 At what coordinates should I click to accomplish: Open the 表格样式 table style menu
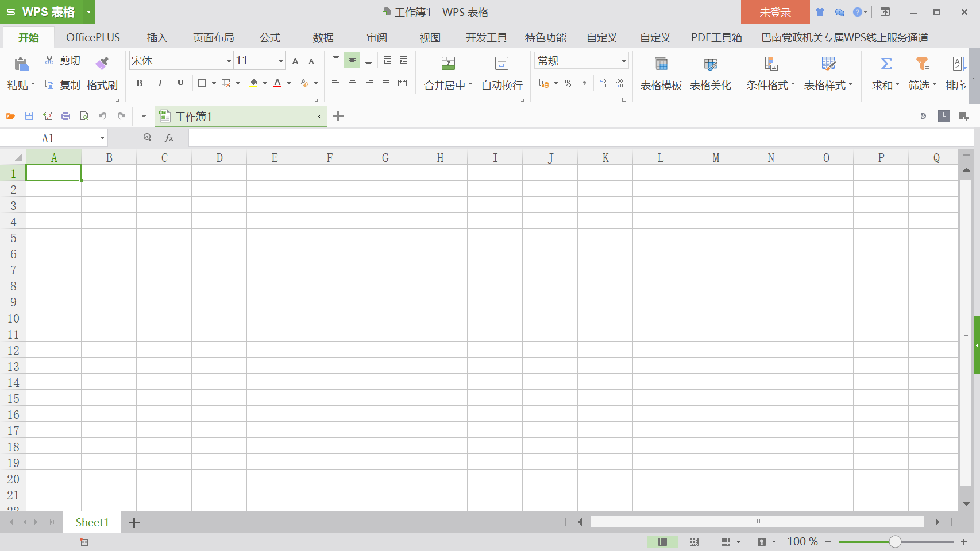[828, 85]
